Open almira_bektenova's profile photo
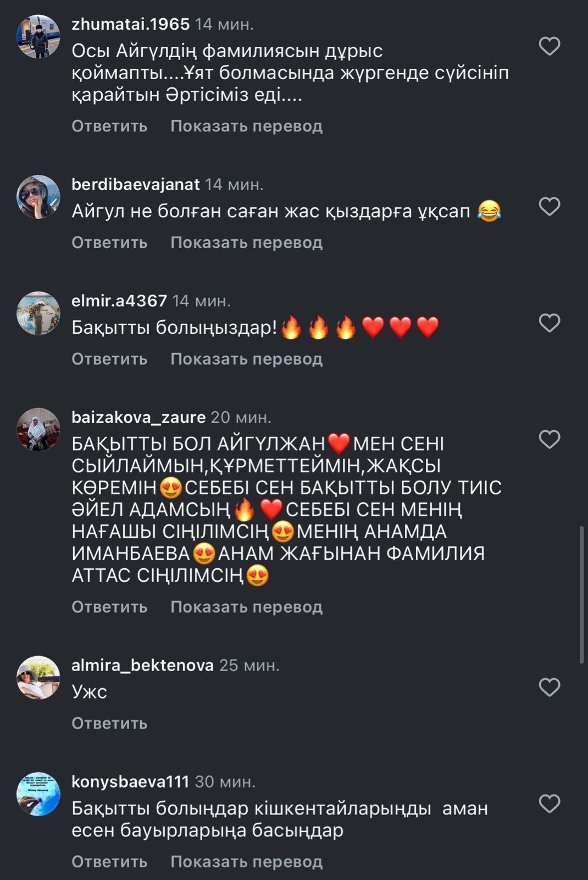 pyautogui.click(x=38, y=678)
